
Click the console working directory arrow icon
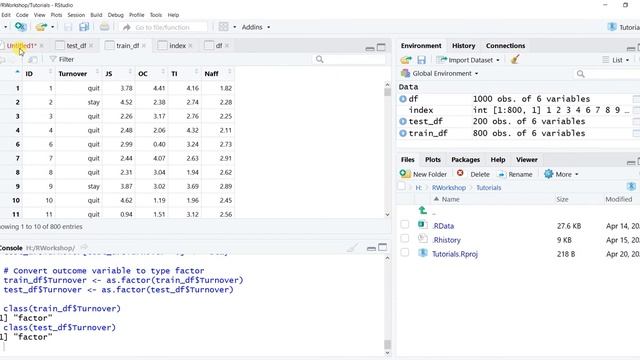point(84,247)
